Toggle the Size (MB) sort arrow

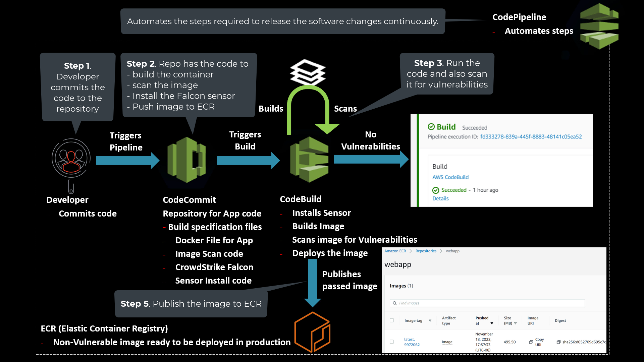tap(516, 323)
